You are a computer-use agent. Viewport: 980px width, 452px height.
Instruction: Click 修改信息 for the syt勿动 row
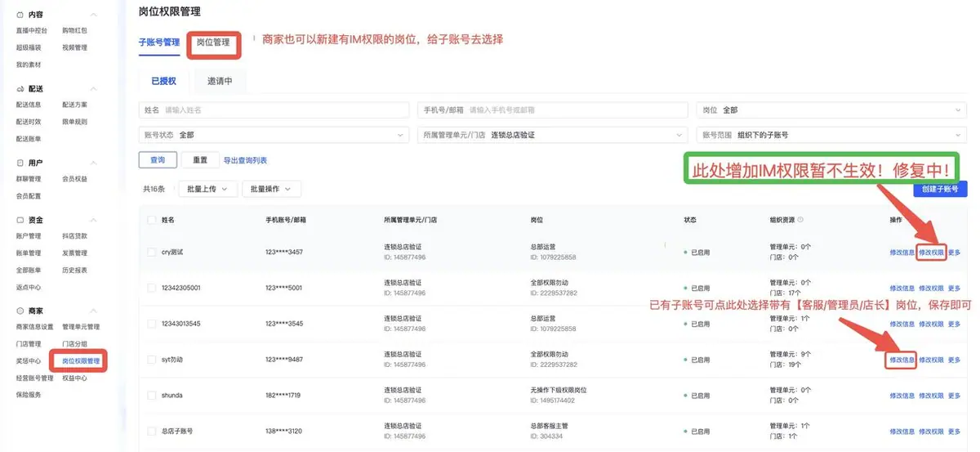pyautogui.click(x=902, y=360)
